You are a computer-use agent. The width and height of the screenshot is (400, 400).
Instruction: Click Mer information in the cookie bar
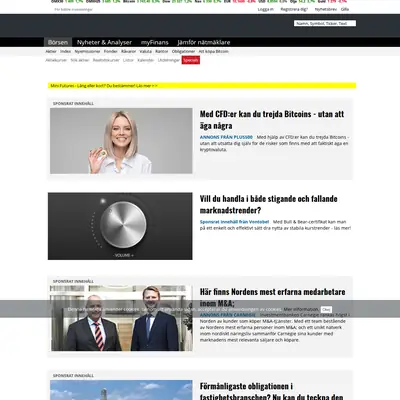[301, 309]
